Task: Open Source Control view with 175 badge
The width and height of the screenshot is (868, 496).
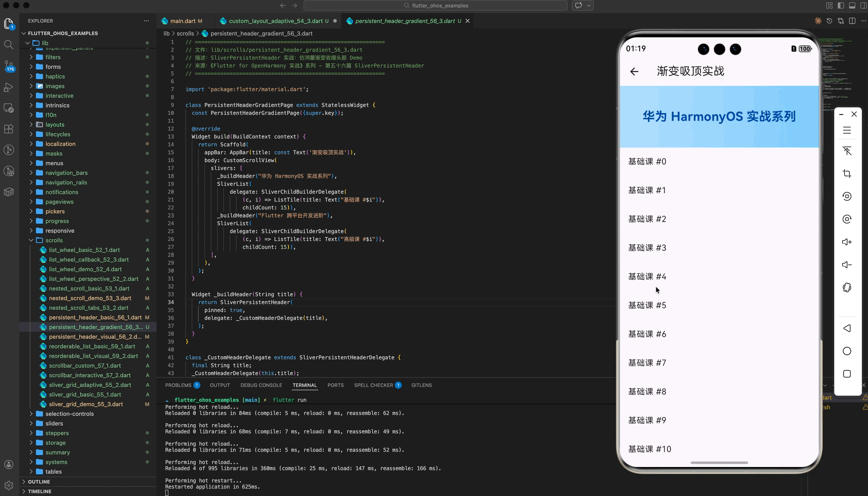Action: (8, 66)
